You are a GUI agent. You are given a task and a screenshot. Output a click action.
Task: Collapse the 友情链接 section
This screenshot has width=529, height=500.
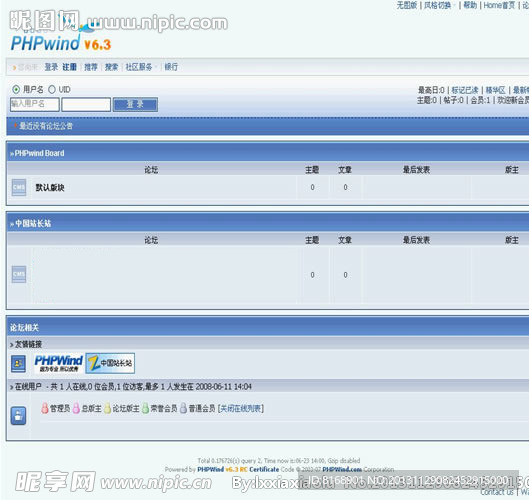pos(12,344)
